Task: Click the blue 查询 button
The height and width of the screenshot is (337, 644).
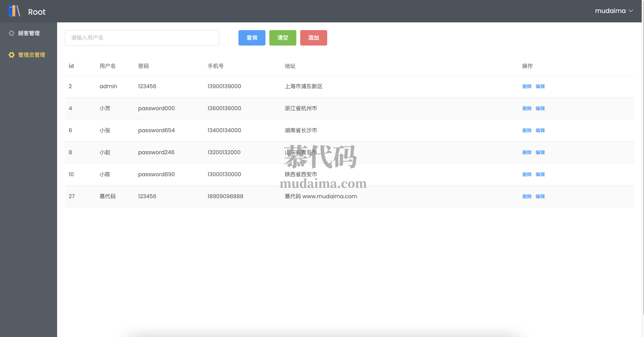Action: pos(252,38)
